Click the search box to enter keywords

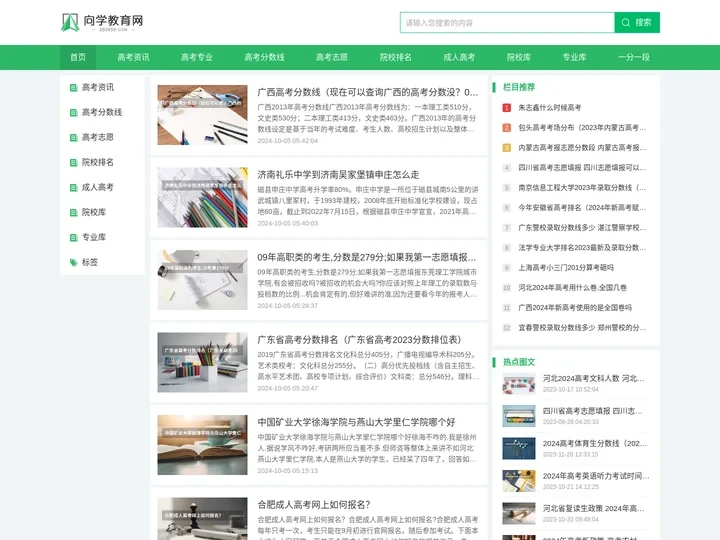pyautogui.click(x=507, y=22)
